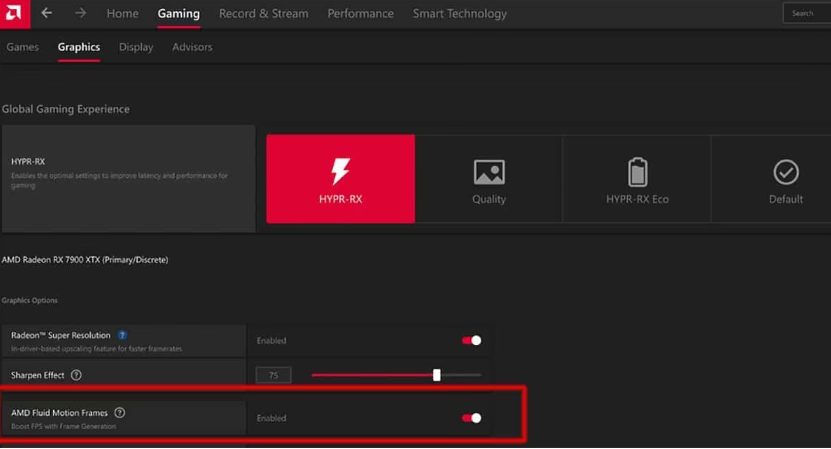Click the Search field
Screen dimensions: 831x449
point(807,13)
